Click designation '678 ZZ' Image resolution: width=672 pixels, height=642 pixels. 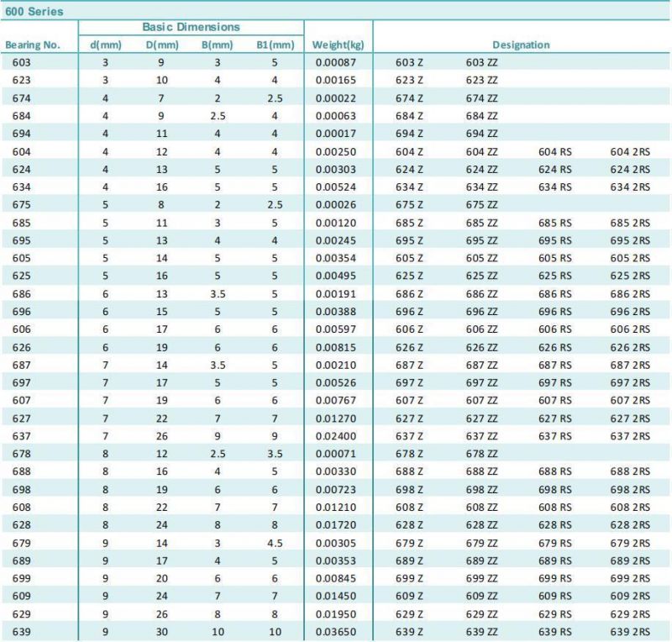pos(481,454)
